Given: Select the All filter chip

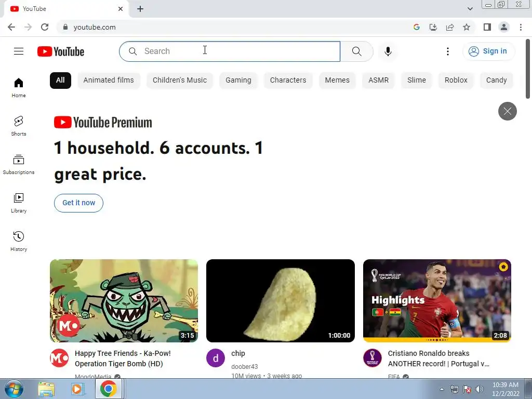Looking at the screenshot, I should coord(60,81).
